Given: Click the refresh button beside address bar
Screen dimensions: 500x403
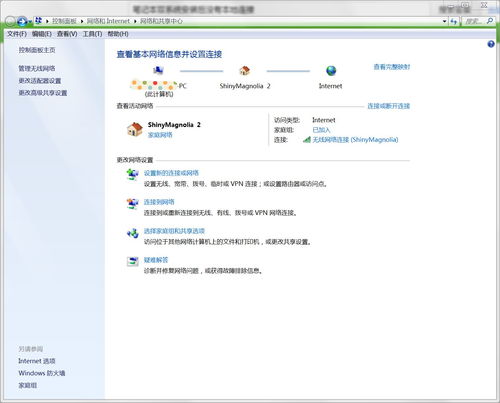Looking at the screenshot, I should click(454, 21).
